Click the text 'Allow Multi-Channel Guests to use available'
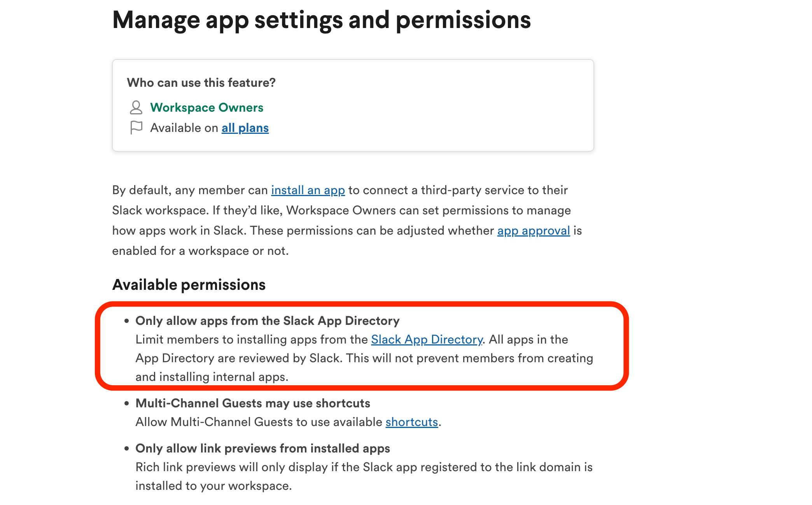Screen dimensions: 812x505 (259, 422)
